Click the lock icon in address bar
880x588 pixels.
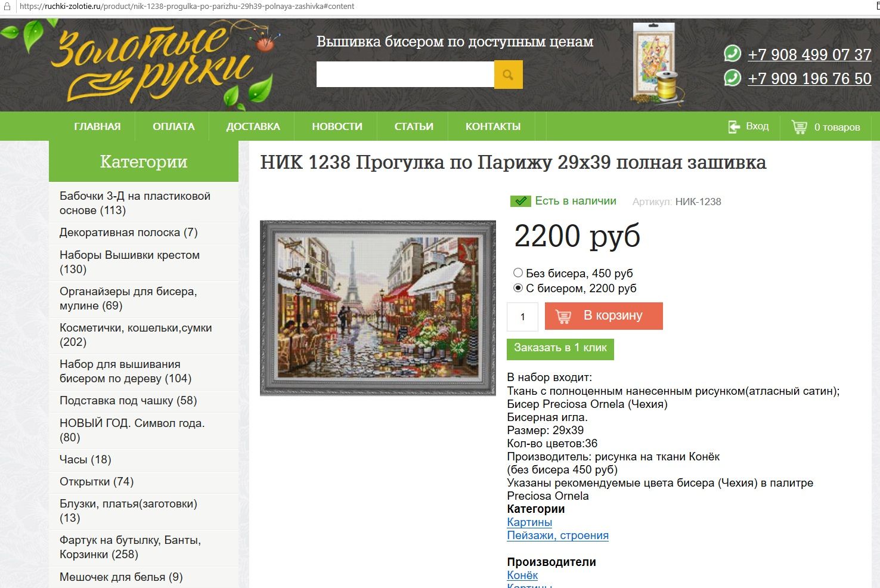(7, 7)
